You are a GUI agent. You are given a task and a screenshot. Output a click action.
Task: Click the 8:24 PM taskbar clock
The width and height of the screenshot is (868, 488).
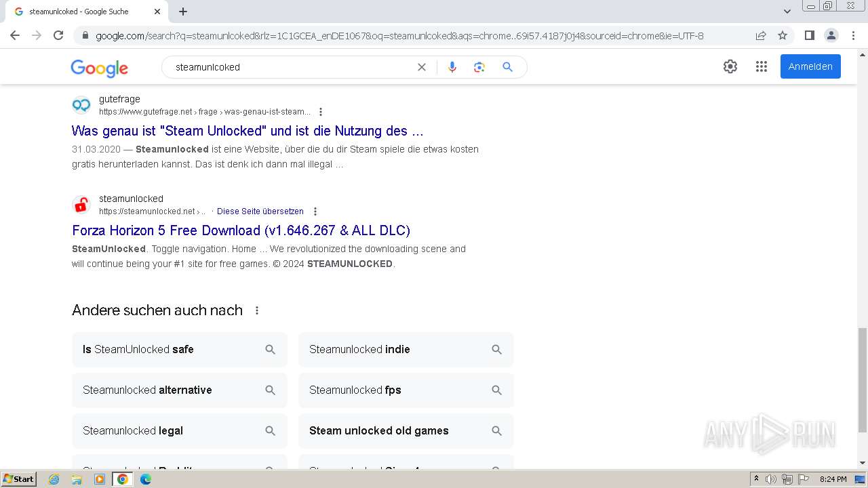point(833,479)
